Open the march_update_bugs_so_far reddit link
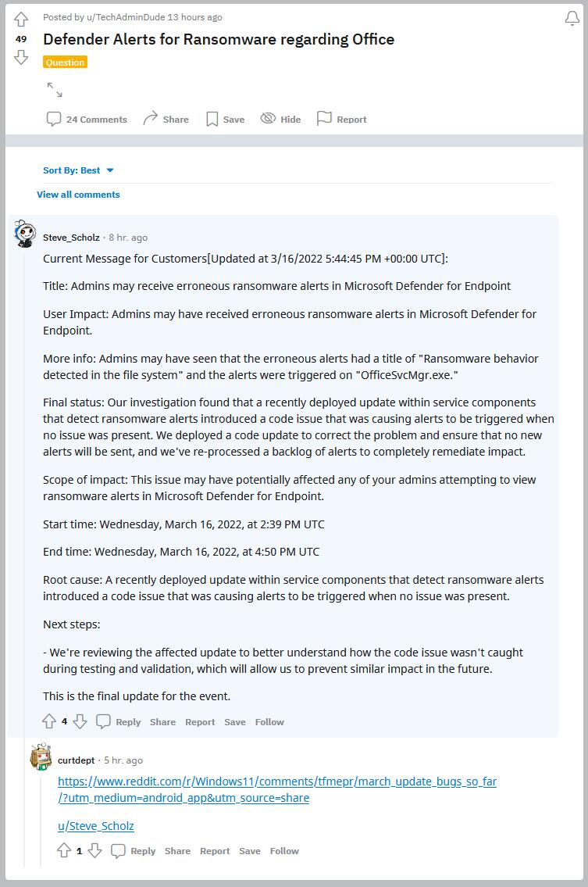Screen dimensions: 588x887 [277, 789]
